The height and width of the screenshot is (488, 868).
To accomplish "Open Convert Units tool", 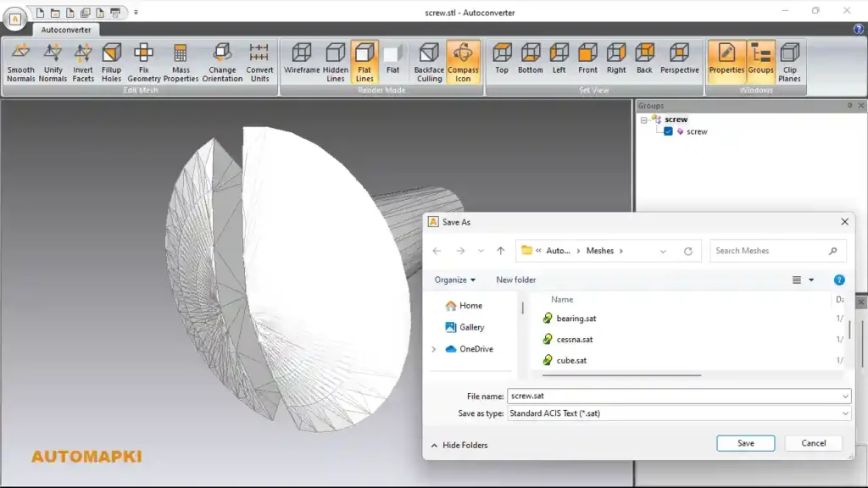I will (259, 62).
